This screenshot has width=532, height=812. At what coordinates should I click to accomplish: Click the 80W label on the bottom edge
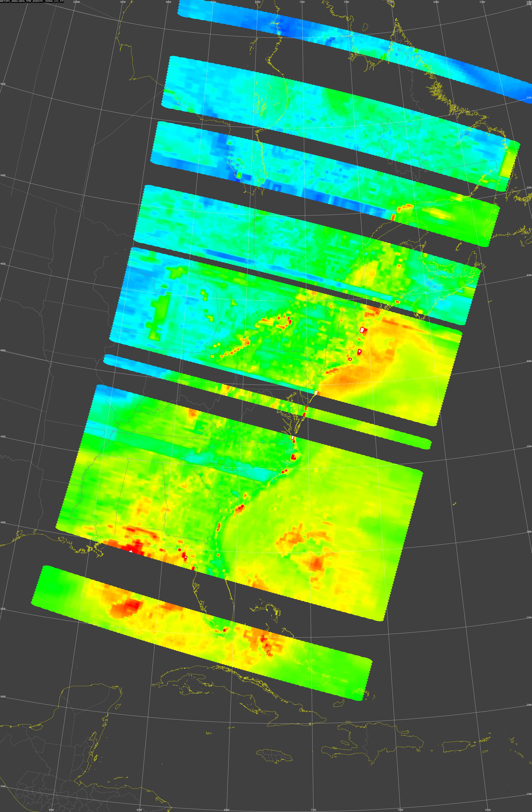227,810
